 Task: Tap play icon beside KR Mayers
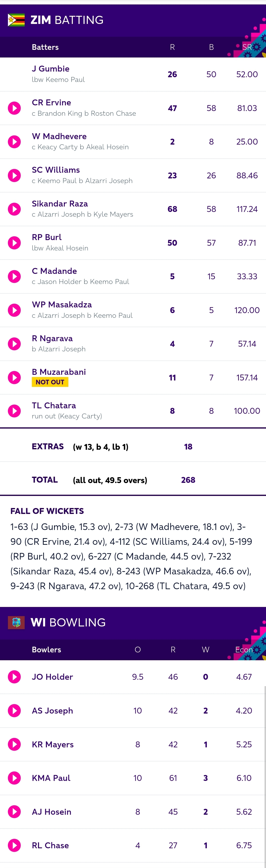pyautogui.click(x=14, y=744)
